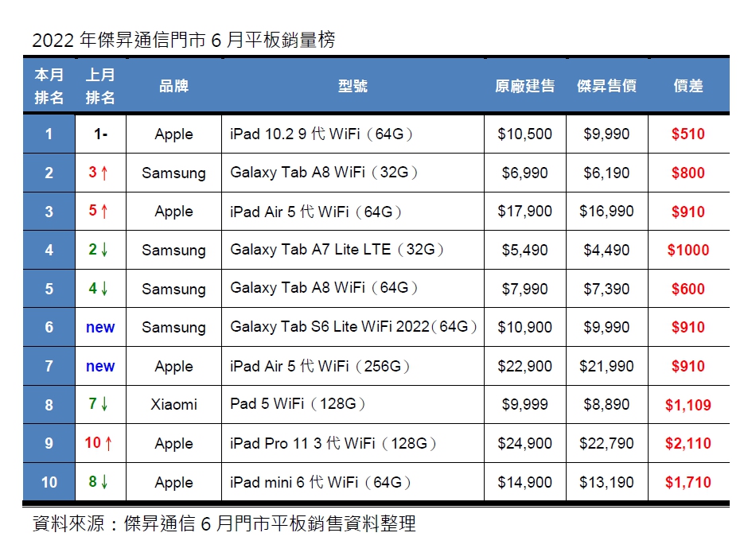748x560 pixels.
Task: Select 'iPad Air 5 代 WiFi (64G)' cell
Action: coord(353,212)
